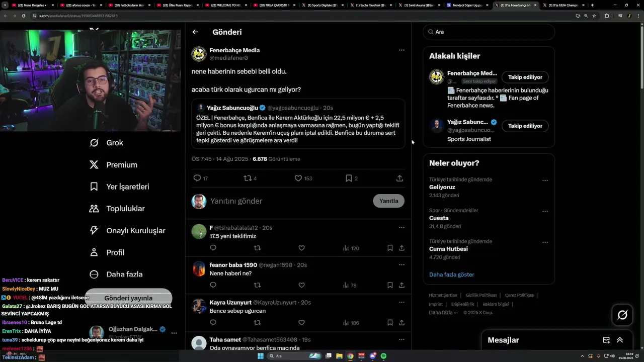Expand the Mesajlar drawer
Viewport: 644px width, 362px height.
[620, 340]
